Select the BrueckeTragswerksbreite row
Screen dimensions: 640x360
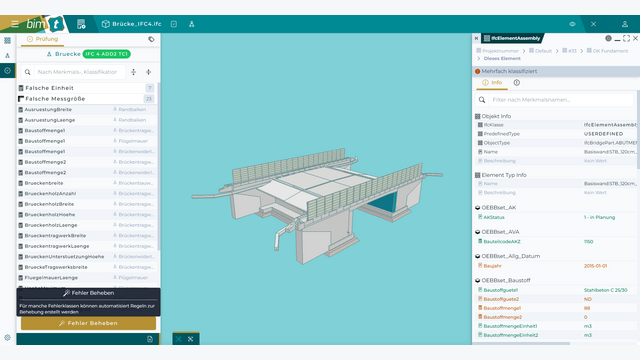pyautogui.click(x=86, y=267)
